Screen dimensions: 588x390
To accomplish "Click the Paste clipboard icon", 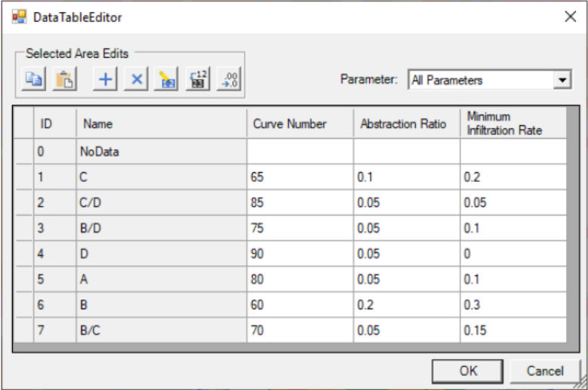I will click(x=65, y=79).
